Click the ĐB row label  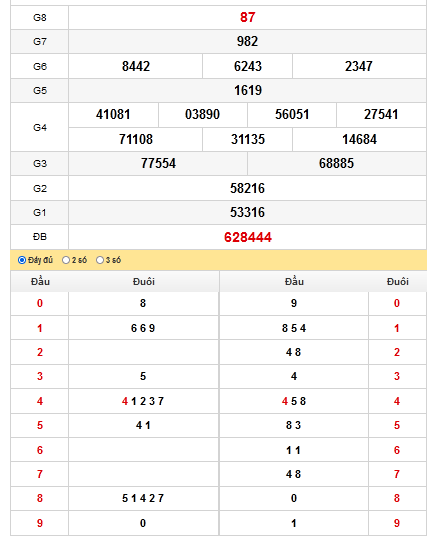pos(40,237)
